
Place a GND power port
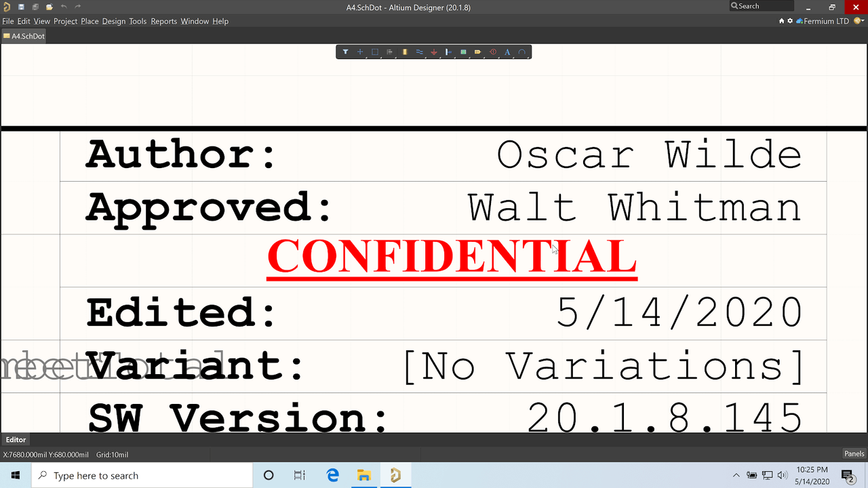coord(434,52)
